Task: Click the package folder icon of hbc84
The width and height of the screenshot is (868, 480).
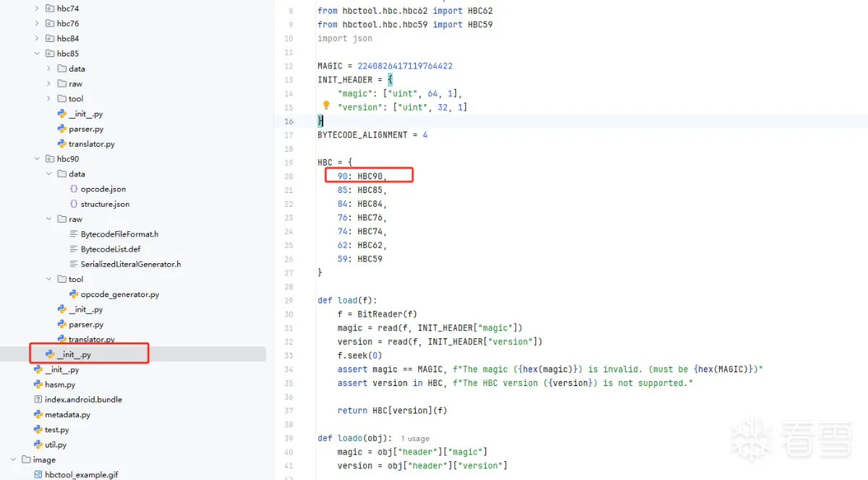Action: pos(50,38)
